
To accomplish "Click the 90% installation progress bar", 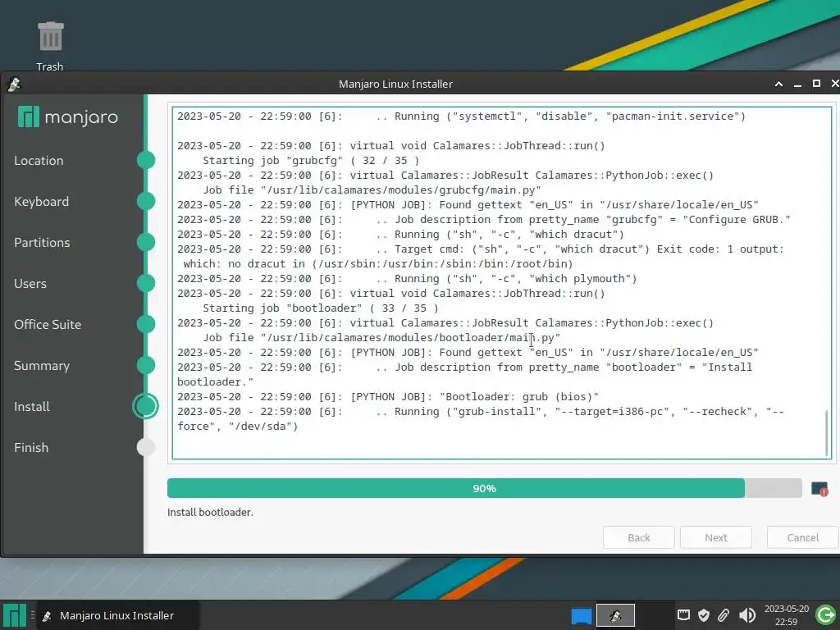I will (x=484, y=489).
